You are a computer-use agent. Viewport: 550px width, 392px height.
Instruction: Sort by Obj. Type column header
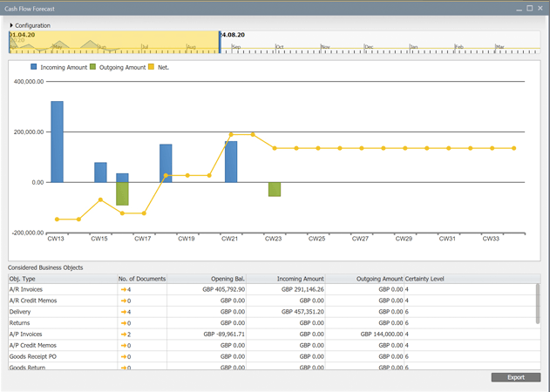click(x=63, y=279)
